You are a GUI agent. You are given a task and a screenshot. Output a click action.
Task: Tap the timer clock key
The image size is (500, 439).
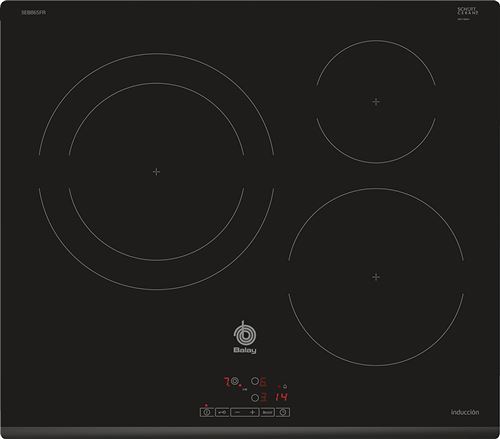pos(283,412)
